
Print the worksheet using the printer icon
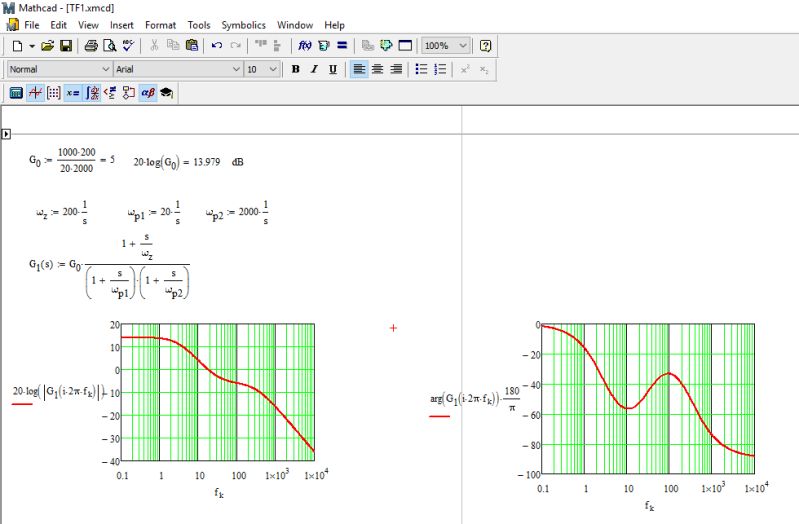tap(91, 46)
